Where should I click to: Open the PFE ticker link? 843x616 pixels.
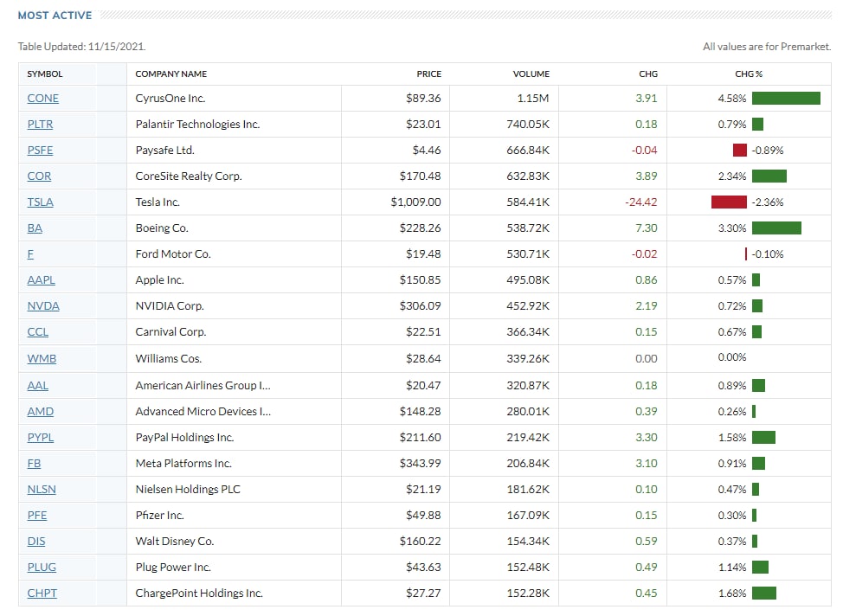pyautogui.click(x=37, y=516)
